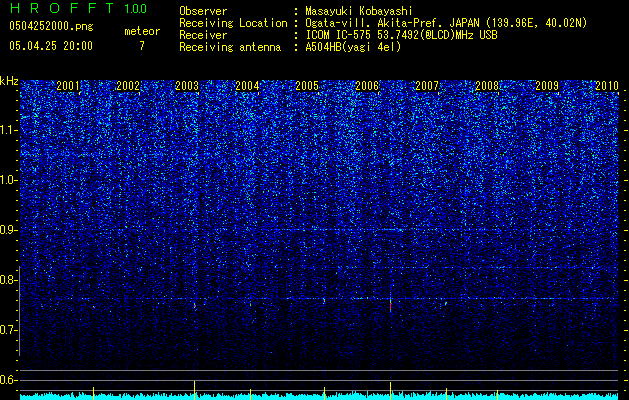Select the A504HB(yagi 4el) antenna text
The height and width of the screenshot is (400, 629).
[x=353, y=47]
